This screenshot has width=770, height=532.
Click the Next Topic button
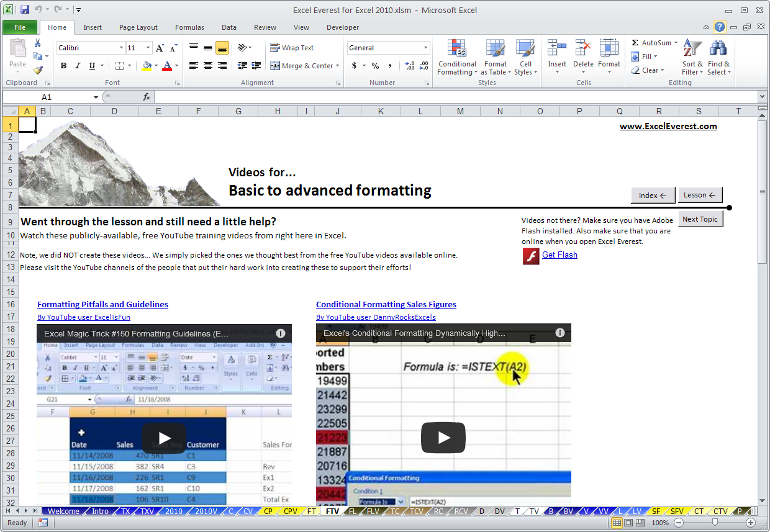click(x=700, y=219)
